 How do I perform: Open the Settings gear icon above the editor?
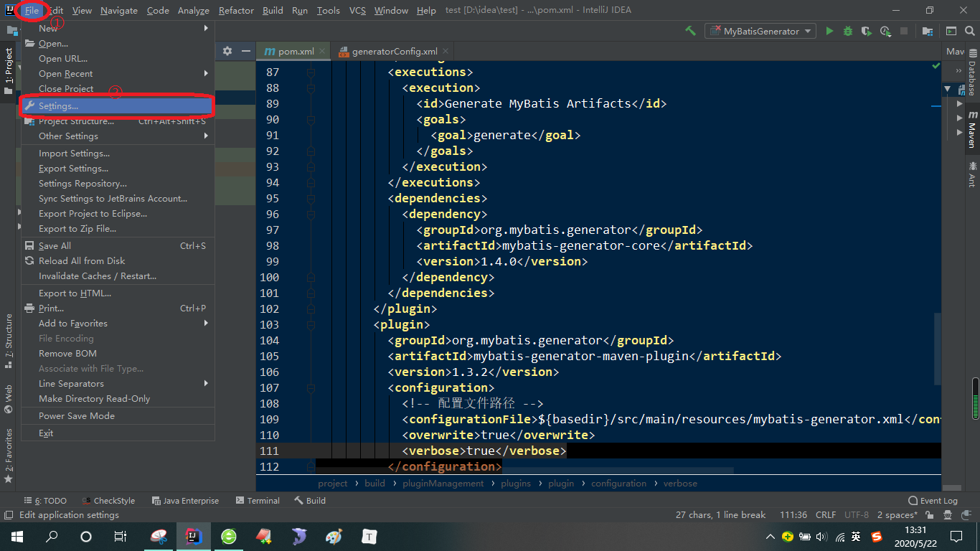coord(227,52)
